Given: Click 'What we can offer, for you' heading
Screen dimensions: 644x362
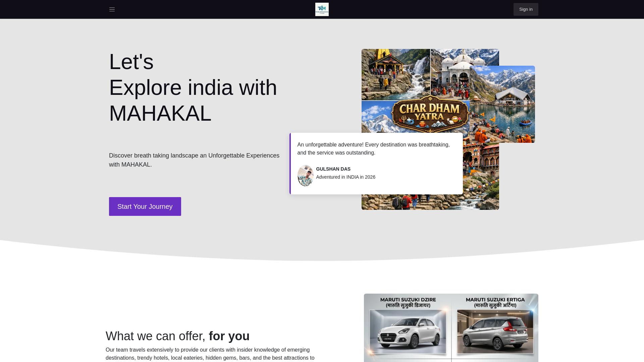Looking at the screenshot, I should (x=177, y=336).
